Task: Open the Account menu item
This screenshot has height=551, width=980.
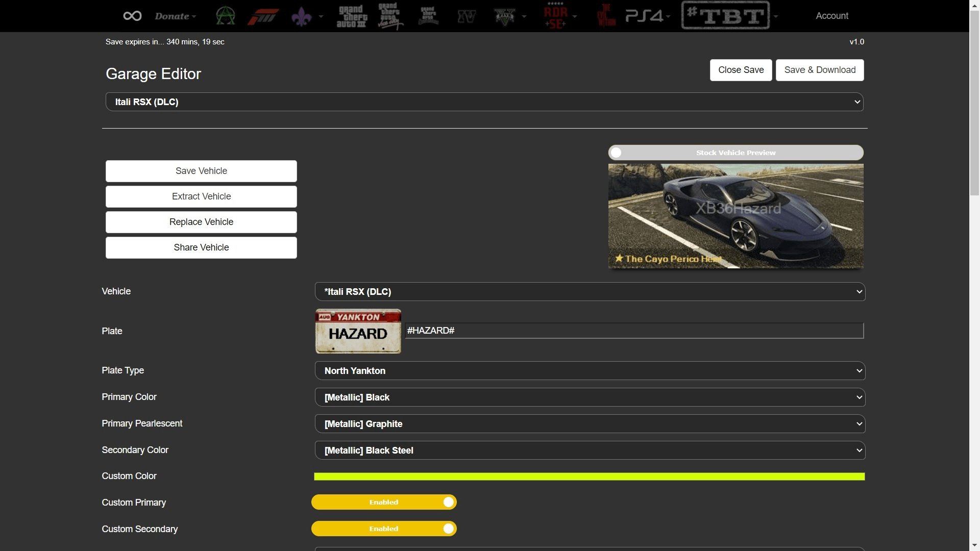Action: pos(831,16)
